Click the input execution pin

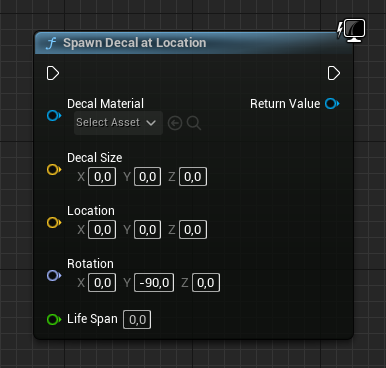pyautogui.click(x=53, y=73)
